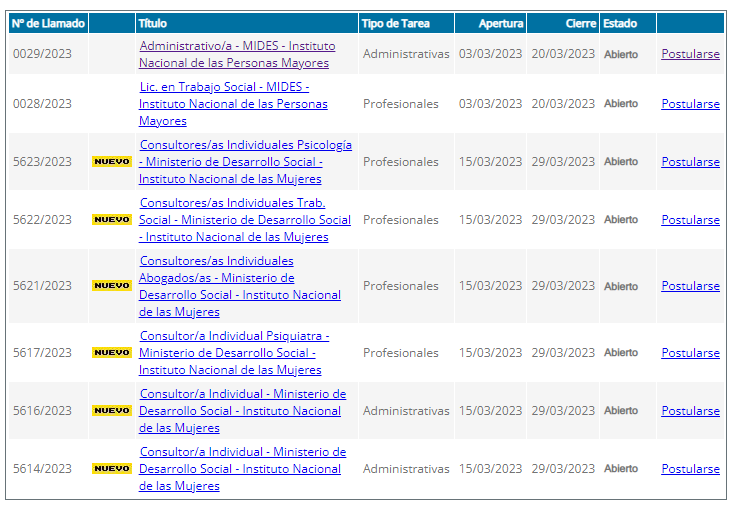Click Profesionales type in row 5623/2023
The height and width of the screenshot is (509, 735).
401,162
